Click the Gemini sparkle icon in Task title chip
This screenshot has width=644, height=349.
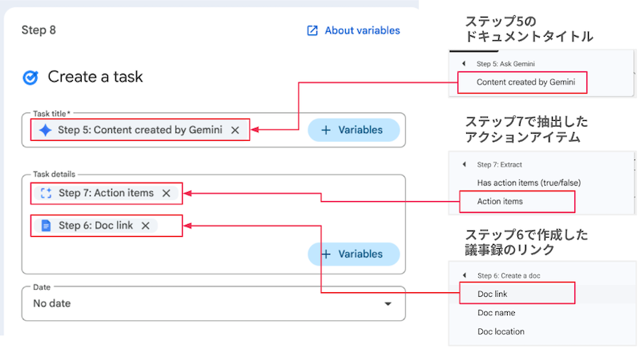(x=45, y=130)
